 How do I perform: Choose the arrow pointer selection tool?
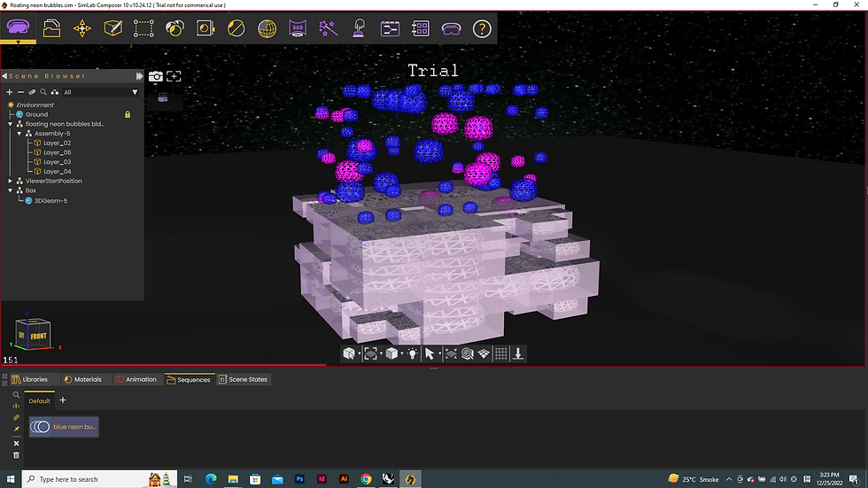click(x=429, y=353)
